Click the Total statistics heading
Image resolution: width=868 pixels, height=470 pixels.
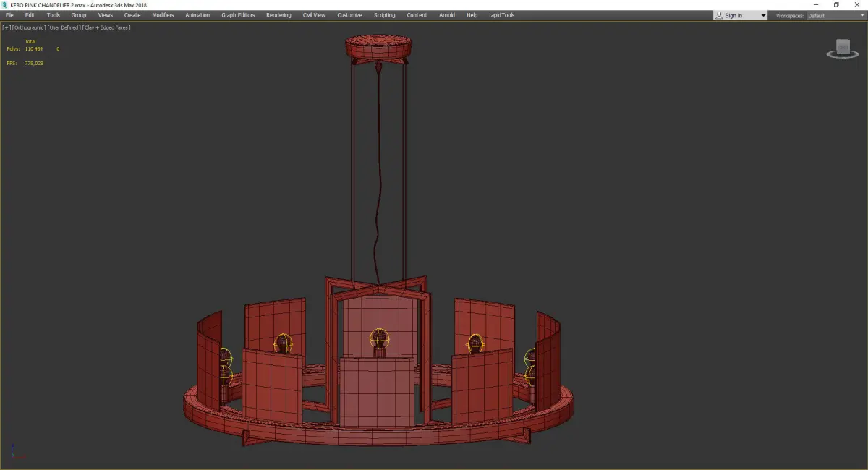pyautogui.click(x=30, y=41)
